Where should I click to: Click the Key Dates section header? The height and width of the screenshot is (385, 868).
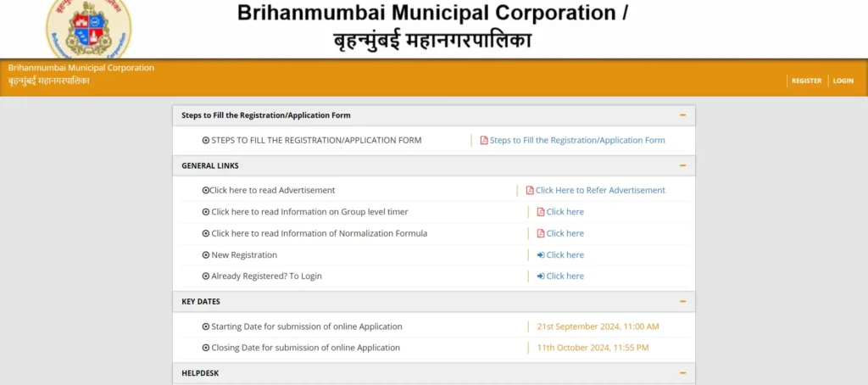202,301
